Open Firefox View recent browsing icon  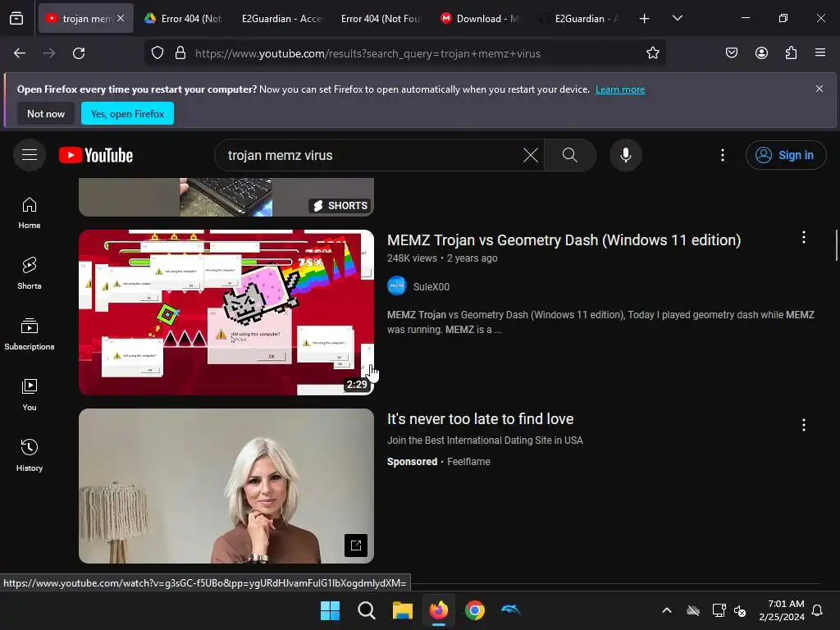16,19
